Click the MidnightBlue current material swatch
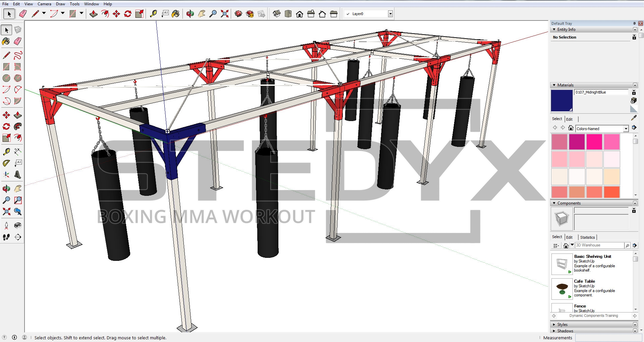The image size is (644, 342). click(561, 101)
